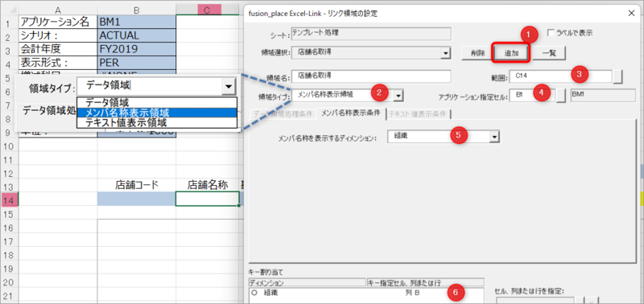Select cell containing FY2019
The height and width of the screenshot is (304, 644).
pos(136,49)
